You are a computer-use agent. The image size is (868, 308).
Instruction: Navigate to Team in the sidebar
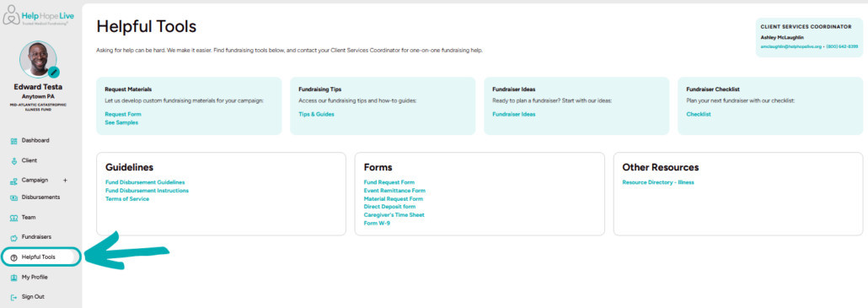pyautogui.click(x=29, y=218)
